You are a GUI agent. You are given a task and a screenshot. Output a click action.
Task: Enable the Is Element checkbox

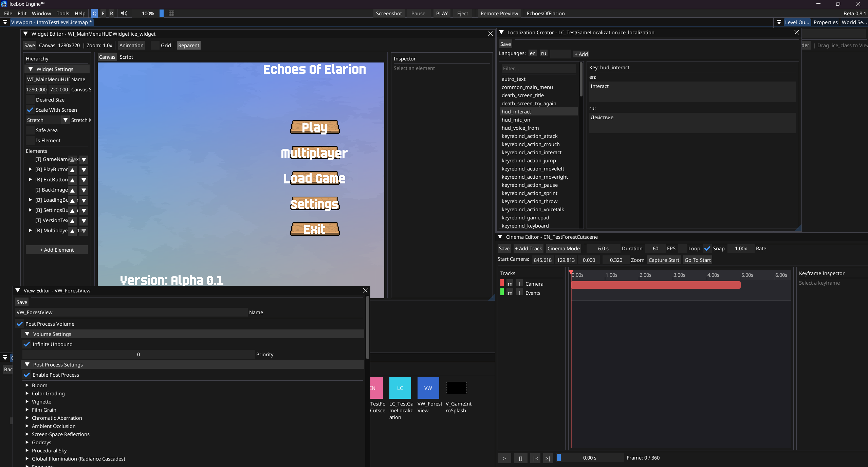pyautogui.click(x=30, y=140)
